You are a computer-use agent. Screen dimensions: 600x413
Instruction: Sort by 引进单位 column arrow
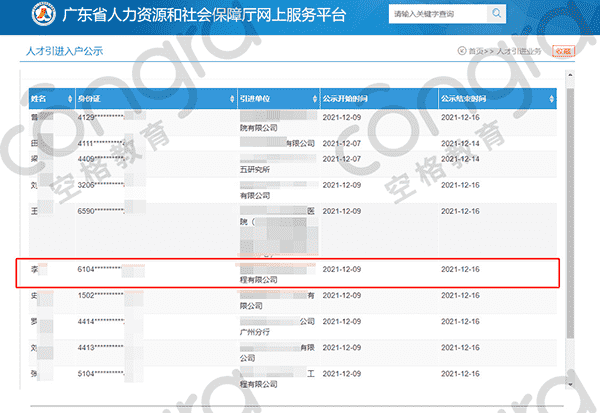coord(315,99)
